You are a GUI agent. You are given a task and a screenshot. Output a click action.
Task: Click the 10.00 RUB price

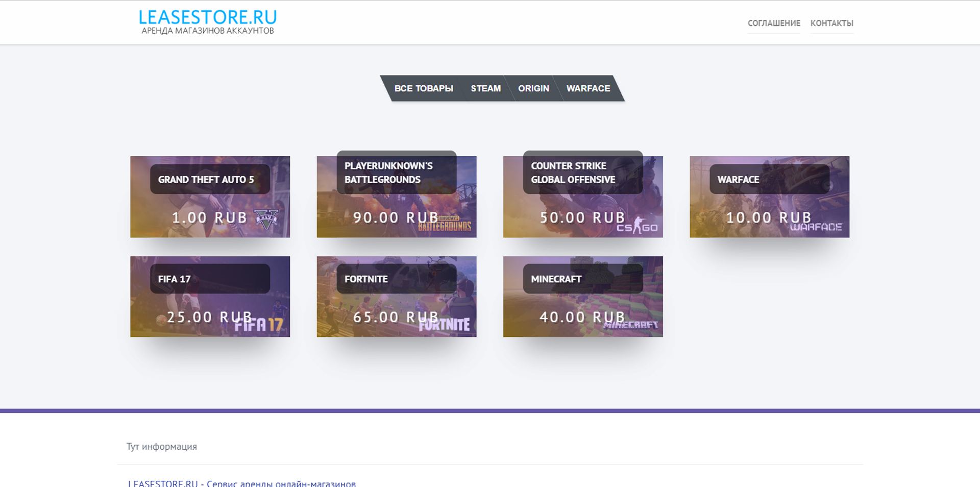(769, 218)
